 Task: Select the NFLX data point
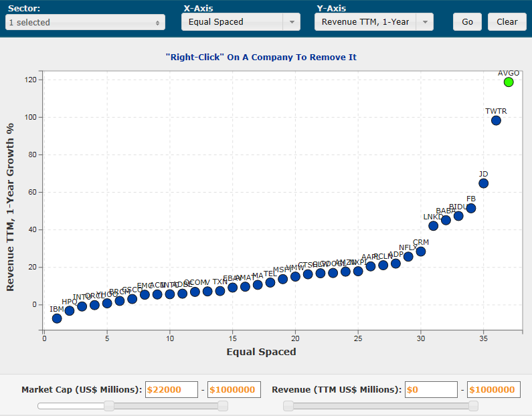[408, 257]
